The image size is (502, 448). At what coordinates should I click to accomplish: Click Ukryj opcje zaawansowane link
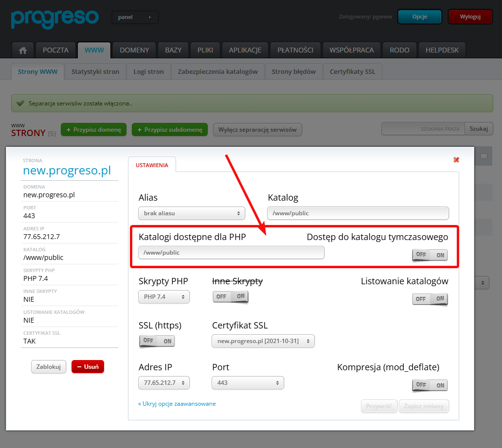pos(177,404)
